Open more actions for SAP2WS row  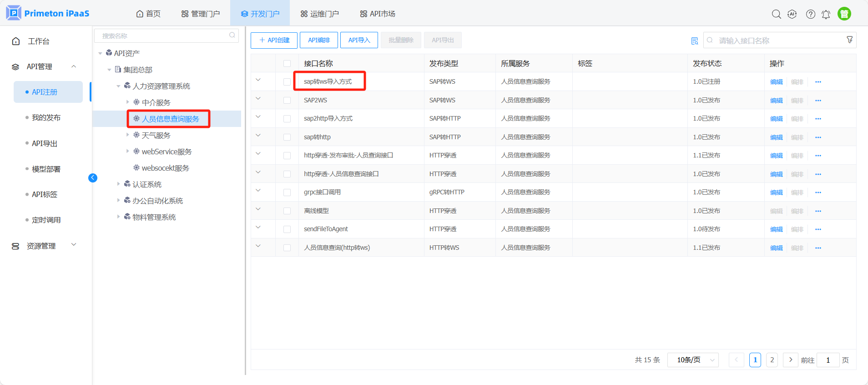tap(818, 101)
